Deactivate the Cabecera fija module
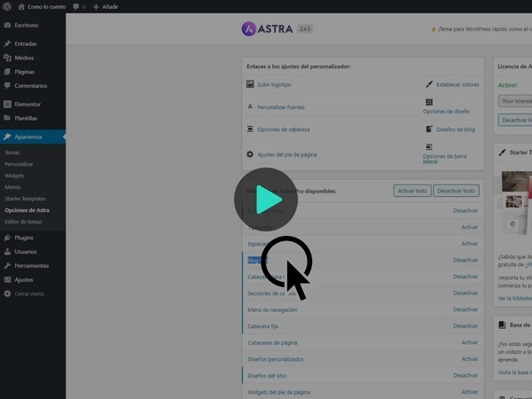 [465, 326]
